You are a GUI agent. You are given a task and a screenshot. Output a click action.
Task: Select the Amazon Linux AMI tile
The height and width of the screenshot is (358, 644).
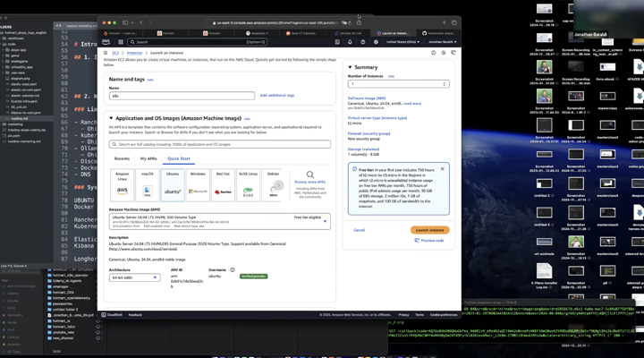(122, 185)
